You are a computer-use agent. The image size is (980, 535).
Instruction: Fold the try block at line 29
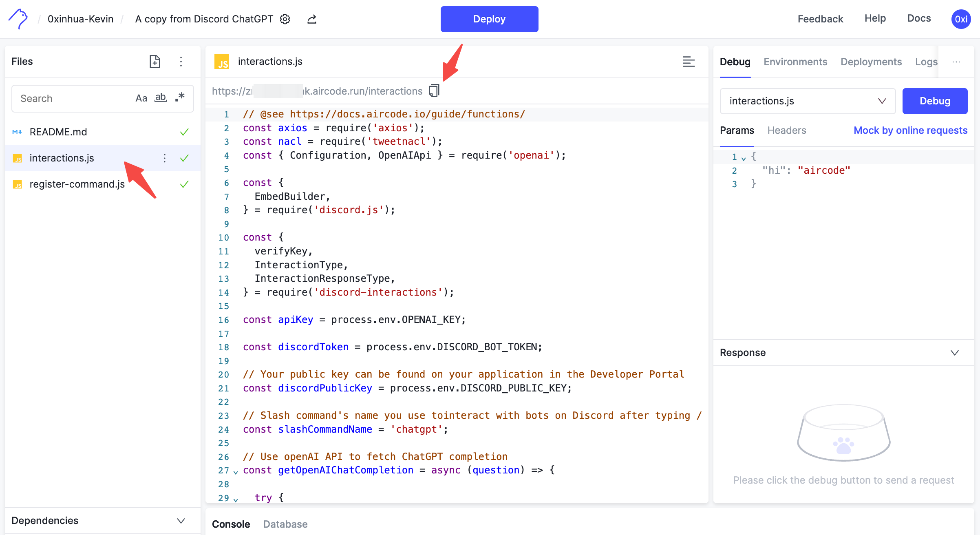[x=236, y=499]
